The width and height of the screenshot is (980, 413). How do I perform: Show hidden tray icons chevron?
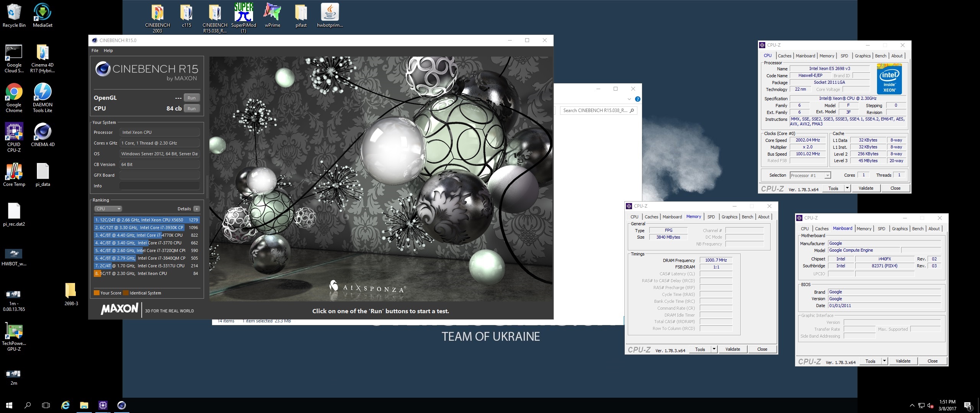click(912, 405)
